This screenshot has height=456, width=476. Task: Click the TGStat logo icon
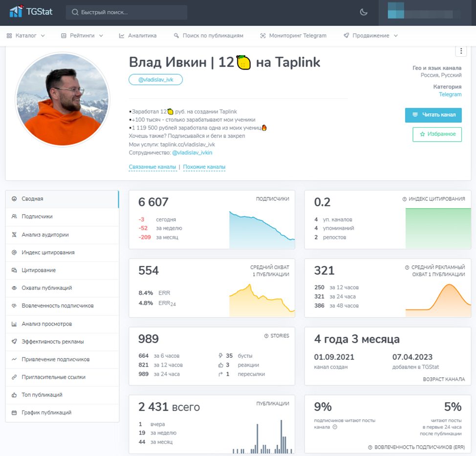[17, 11]
